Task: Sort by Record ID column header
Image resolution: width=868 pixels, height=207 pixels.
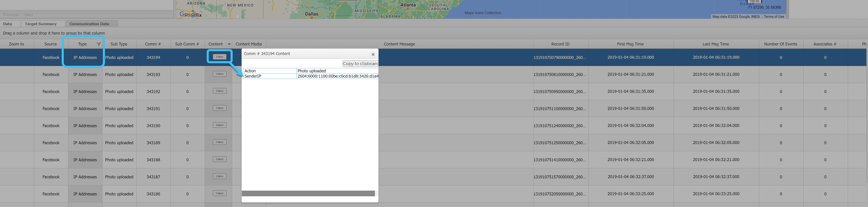Action: 560,44
